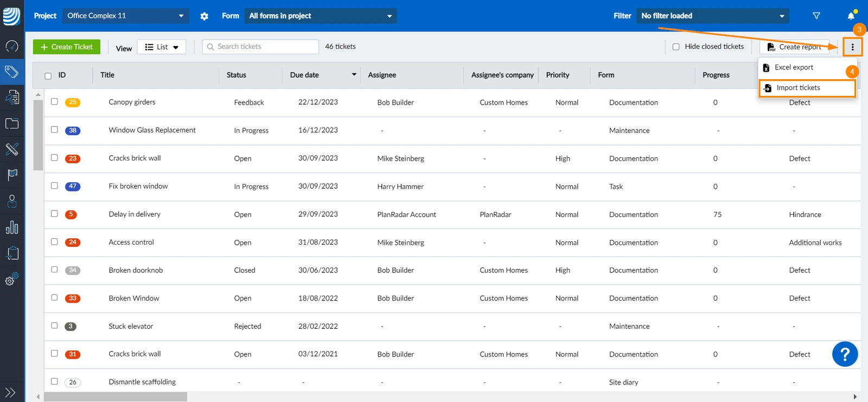Viewport: 868px width, 402px height.
Task: Click in the Search tickets field
Action: tap(260, 47)
